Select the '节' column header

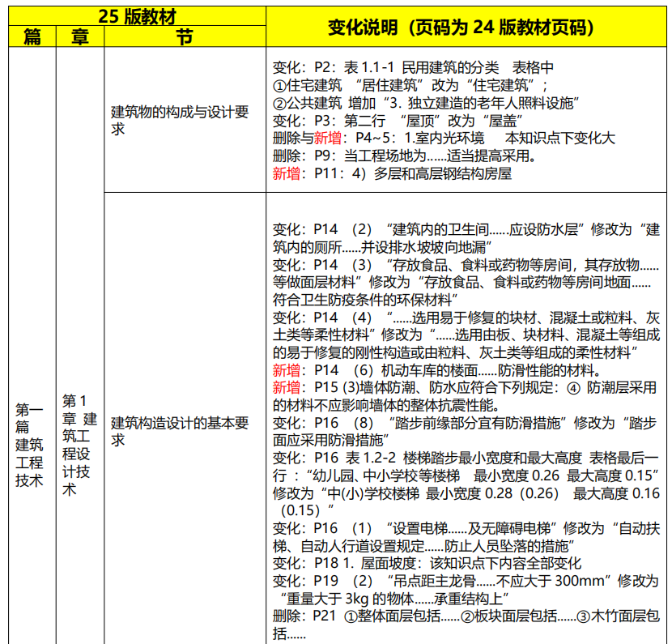pos(185,36)
